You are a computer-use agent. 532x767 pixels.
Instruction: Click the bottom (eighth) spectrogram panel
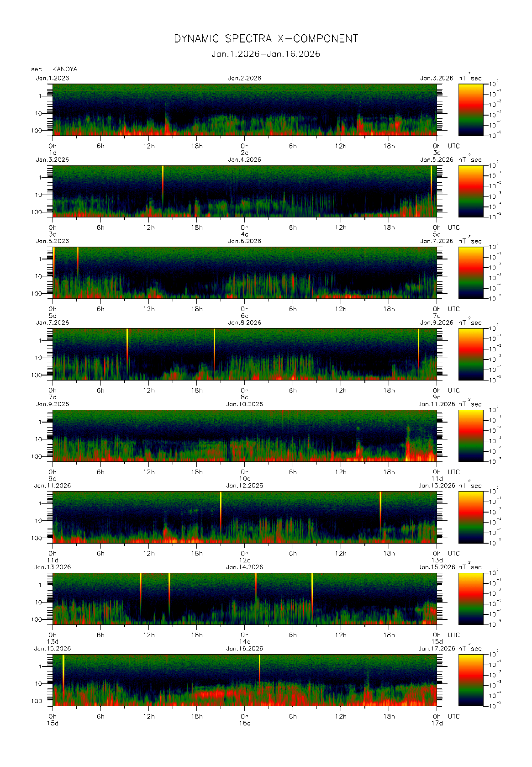[244, 680]
